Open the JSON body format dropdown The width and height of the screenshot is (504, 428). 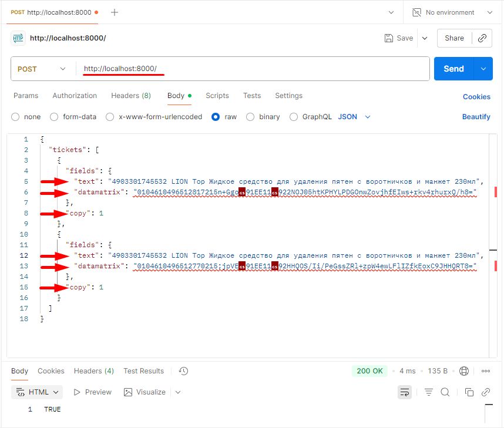pyautogui.click(x=354, y=117)
